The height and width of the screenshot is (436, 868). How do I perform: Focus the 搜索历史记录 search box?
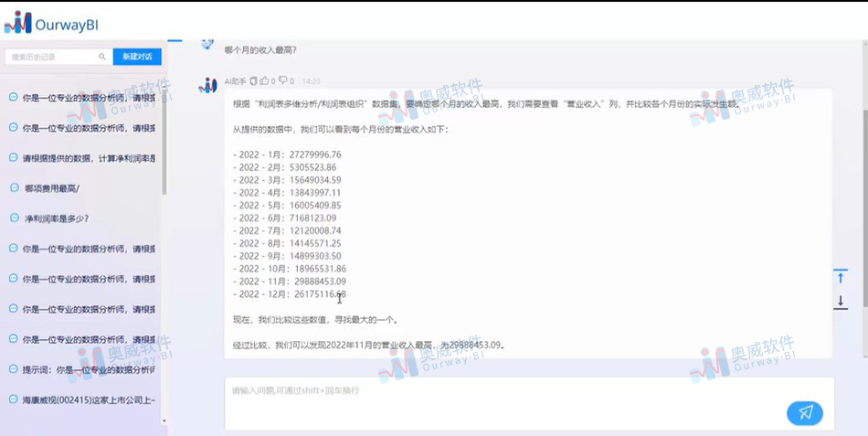57,57
